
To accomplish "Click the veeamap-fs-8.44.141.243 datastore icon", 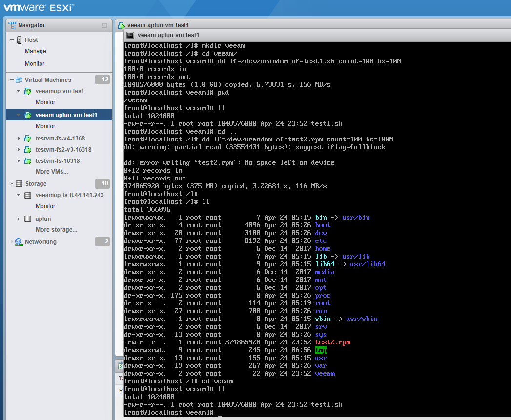I will (28, 195).
